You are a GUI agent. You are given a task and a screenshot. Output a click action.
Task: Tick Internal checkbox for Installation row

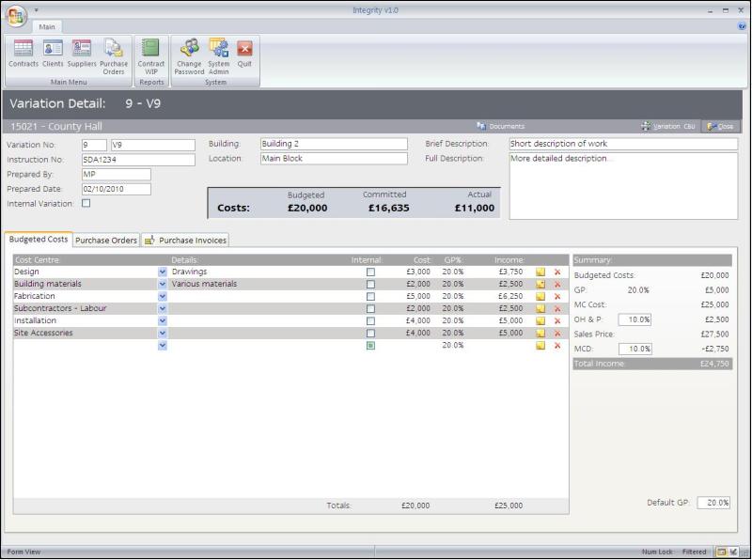pos(370,321)
